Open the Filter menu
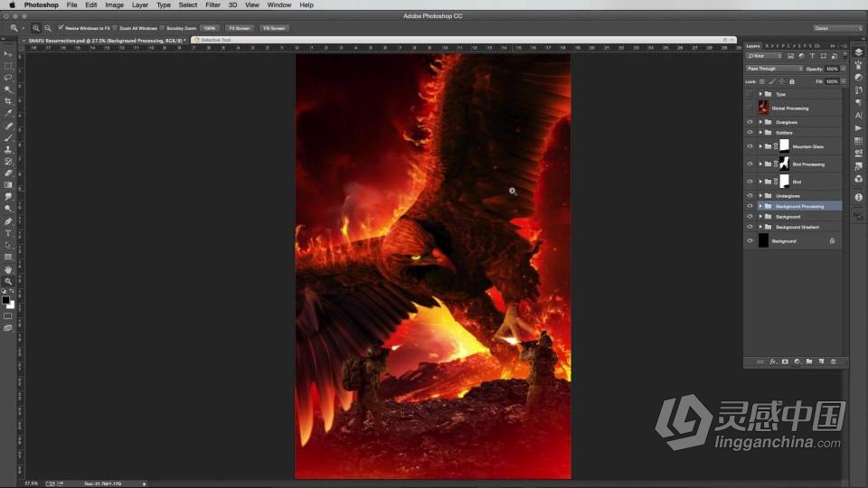 213,5
